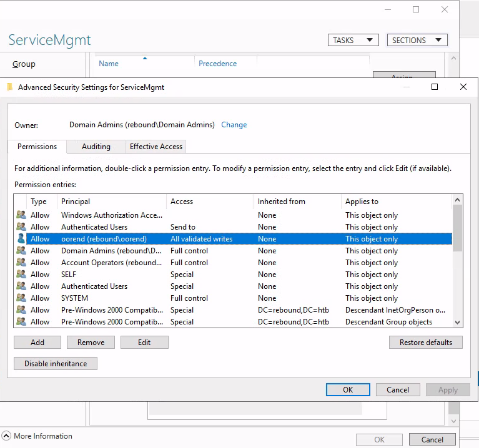
Task: Click the group icon beside SYSTEM entry
Action: click(21, 298)
